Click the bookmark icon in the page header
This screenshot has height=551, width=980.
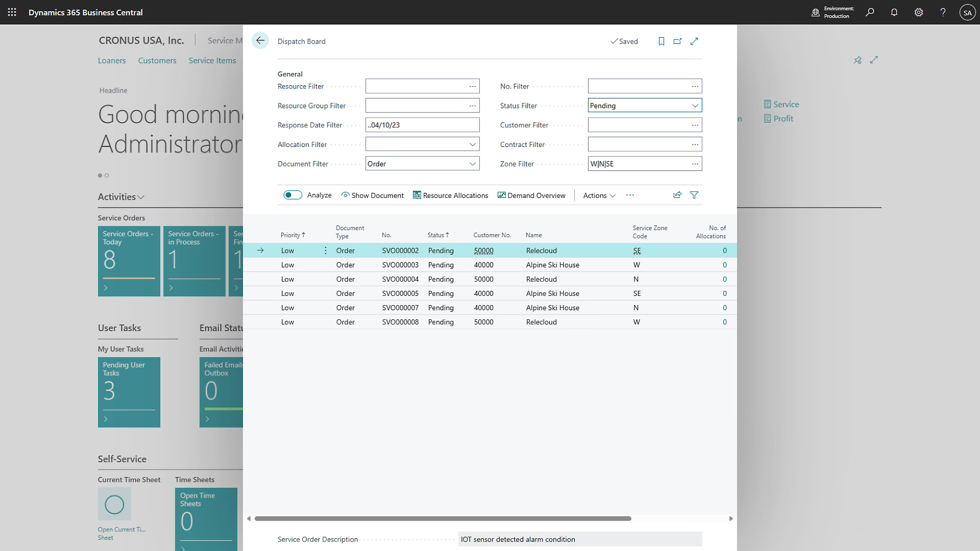click(x=661, y=41)
